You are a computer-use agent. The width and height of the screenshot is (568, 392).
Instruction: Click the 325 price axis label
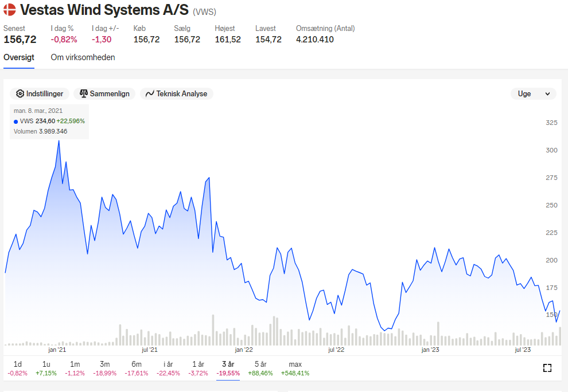click(x=552, y=123)
